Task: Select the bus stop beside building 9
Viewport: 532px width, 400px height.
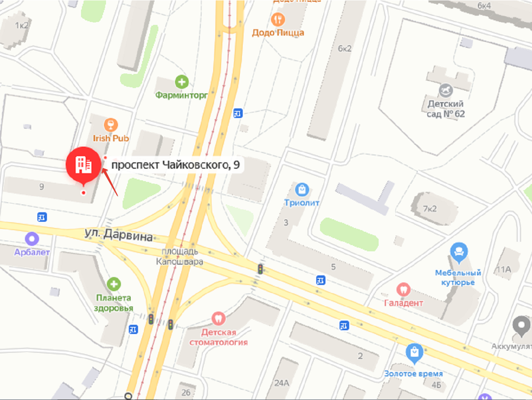Action: (42, 217)
